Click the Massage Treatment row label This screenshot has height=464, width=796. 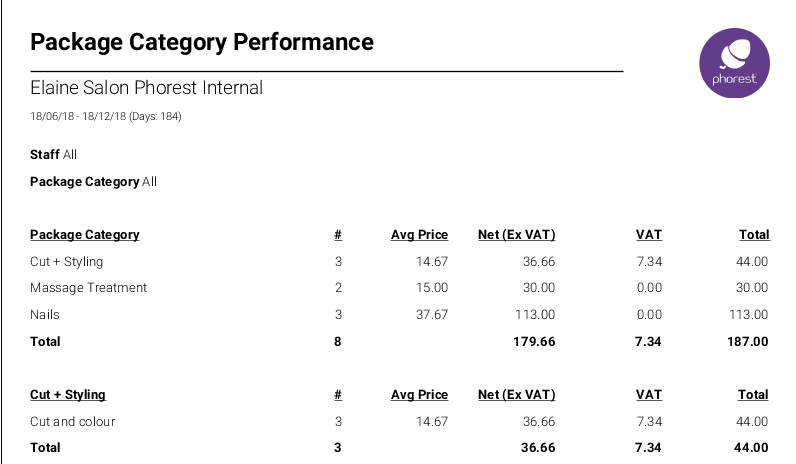pyautogui.click(x=88, y=288)
